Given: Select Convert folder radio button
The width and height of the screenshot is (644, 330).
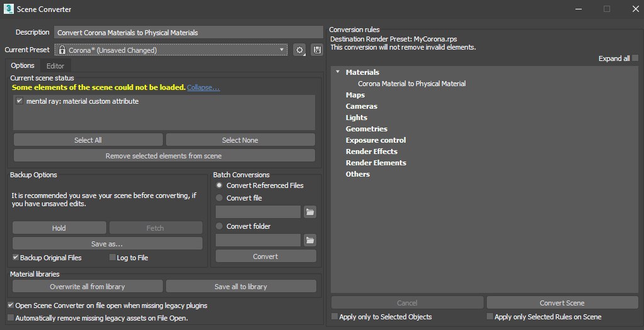Looking at the screenshot, I should pos(219,226).
